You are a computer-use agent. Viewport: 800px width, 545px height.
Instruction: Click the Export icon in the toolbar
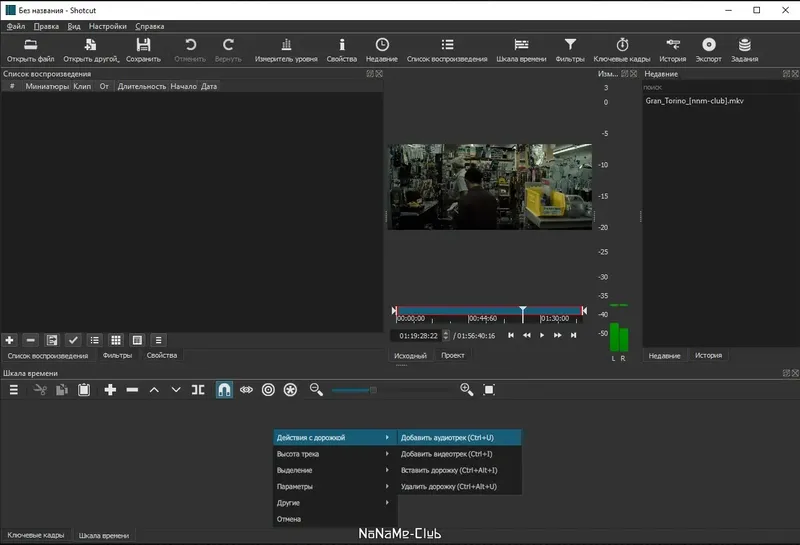pos(708,46)
